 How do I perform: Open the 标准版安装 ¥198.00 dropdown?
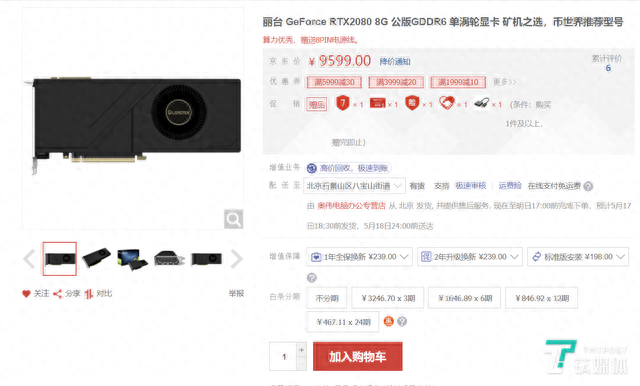tap(578, 257)
